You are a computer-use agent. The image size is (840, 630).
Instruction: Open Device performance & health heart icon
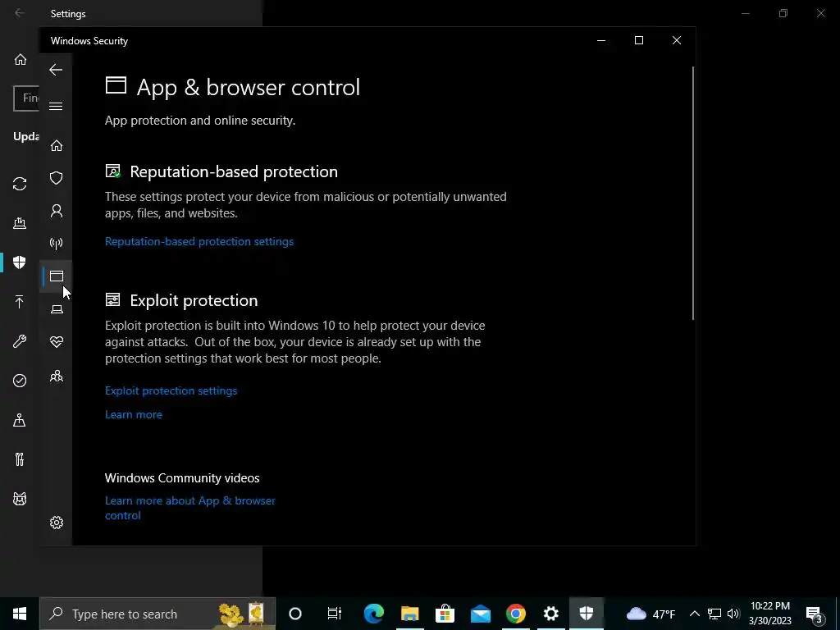(x=57, y=342)
